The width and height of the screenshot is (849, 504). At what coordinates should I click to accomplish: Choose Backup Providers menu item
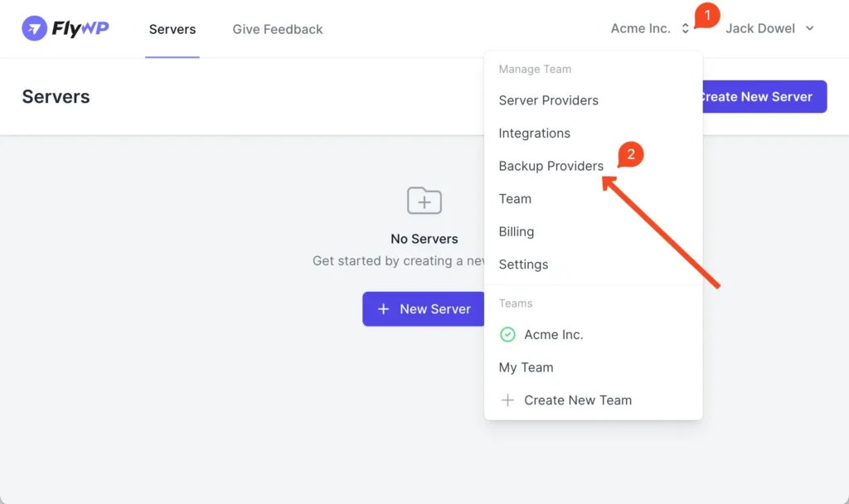[551, 166]
